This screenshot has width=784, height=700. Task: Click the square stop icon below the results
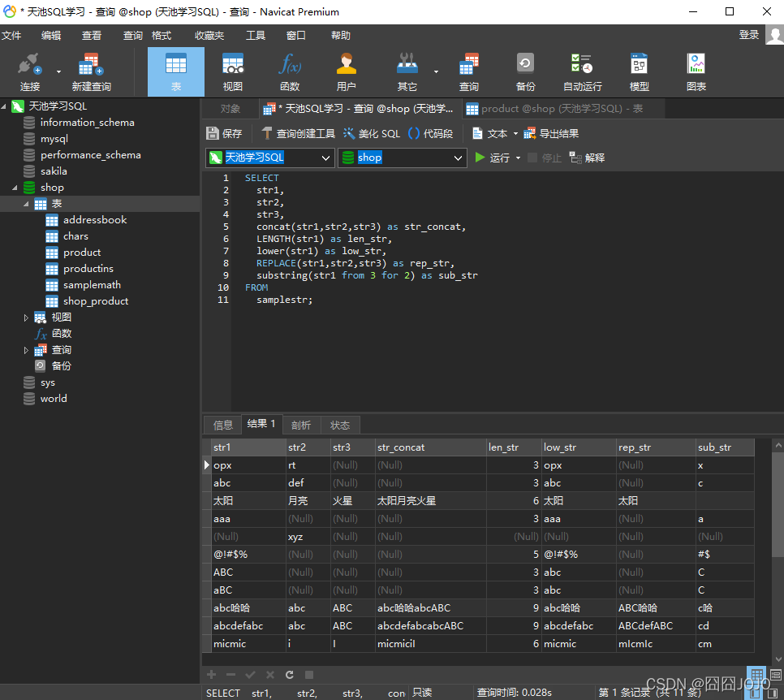click(309, 675)
